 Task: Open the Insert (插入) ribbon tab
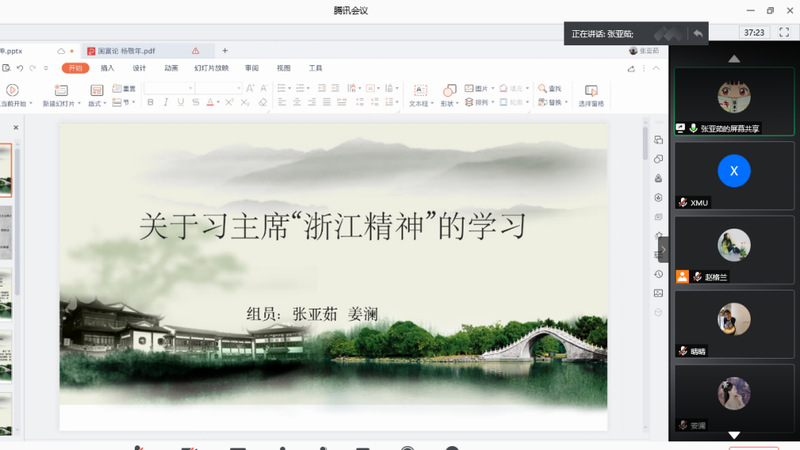coord(107,68)
